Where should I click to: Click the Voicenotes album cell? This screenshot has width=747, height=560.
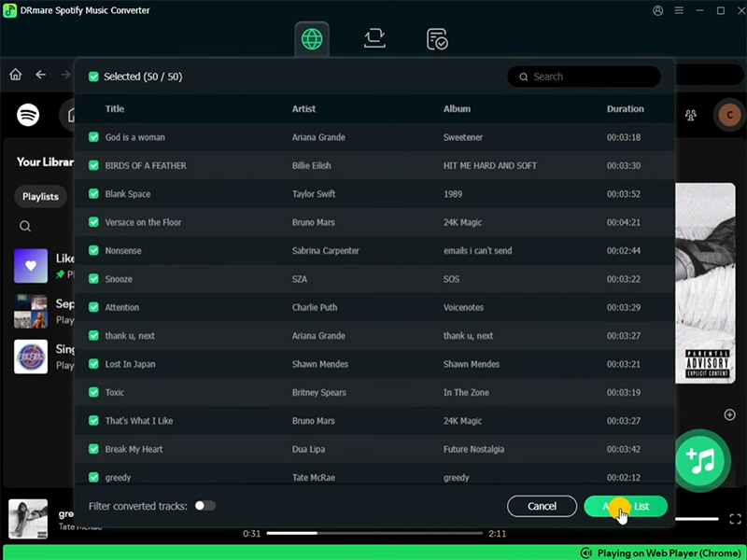(x=463, y=307)
